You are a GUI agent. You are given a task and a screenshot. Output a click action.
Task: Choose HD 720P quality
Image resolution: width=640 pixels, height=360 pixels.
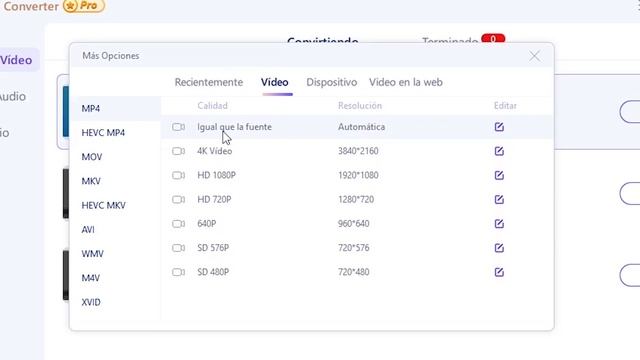(214, 199)
